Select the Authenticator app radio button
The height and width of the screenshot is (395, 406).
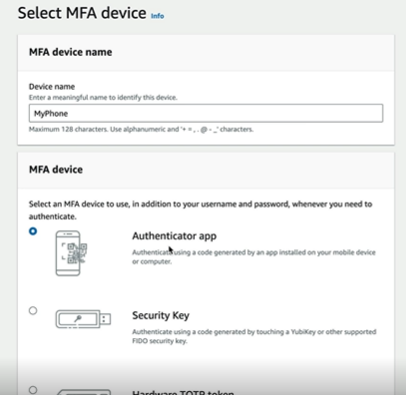[x=33, y=231]
